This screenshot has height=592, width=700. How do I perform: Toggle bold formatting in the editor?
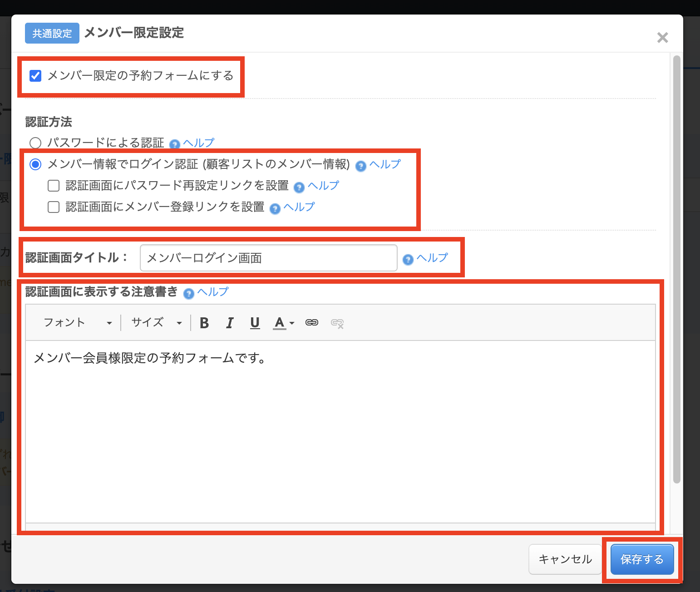(204, 323)
